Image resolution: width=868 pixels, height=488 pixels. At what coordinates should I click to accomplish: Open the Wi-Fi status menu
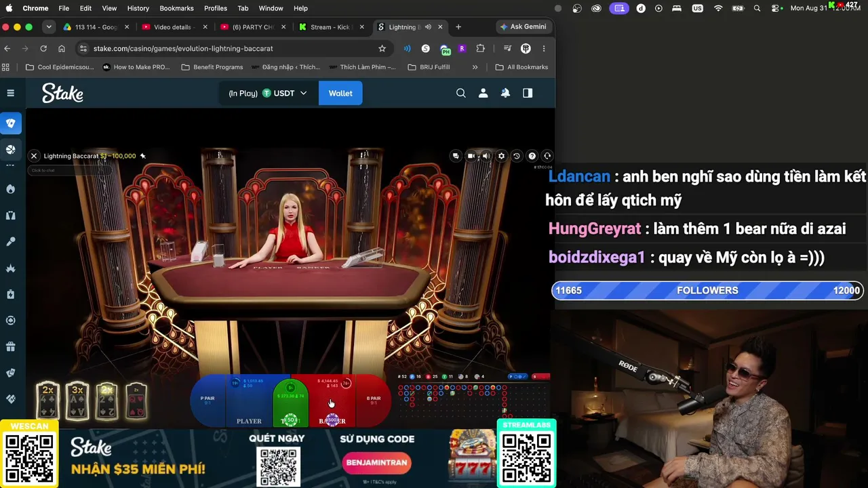718,8
